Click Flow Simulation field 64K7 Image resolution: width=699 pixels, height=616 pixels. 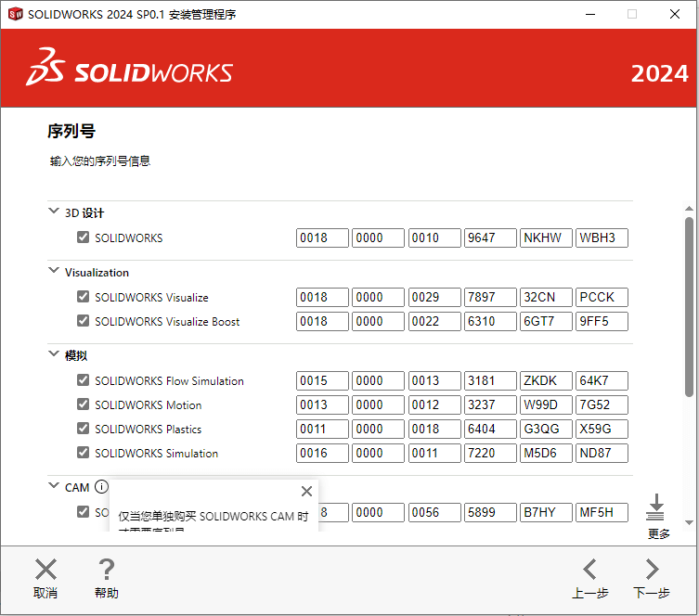pos(602,380)
